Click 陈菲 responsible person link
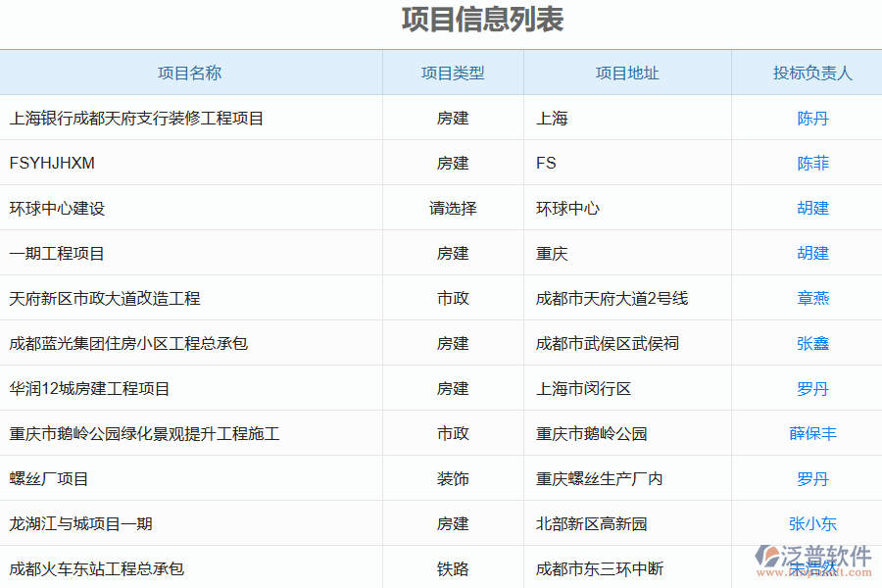This screenshot has height=588, width=882. [x=813, y=163]
